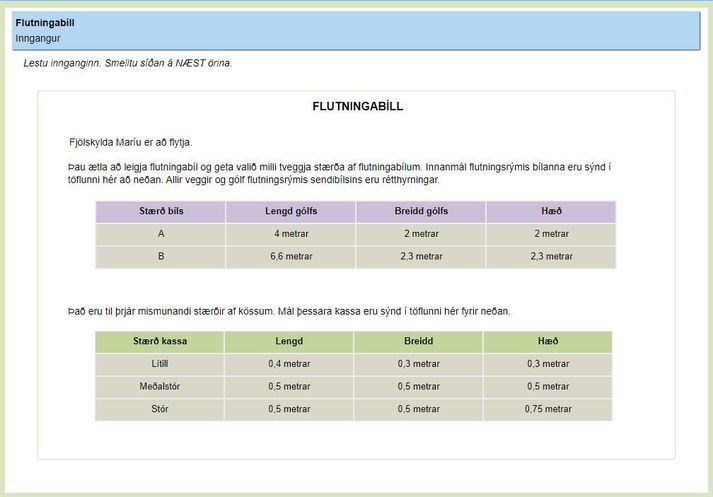The height and width of the screenshot is (497, 713).
Task: Click the 'FLUTNINGABÍLL' heading
Action: pyautogui.click(x=357, y=106)
